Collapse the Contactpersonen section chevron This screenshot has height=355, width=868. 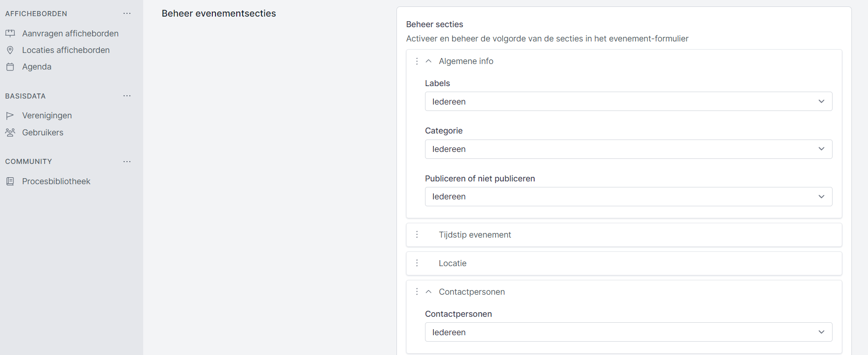coord(429,292)
